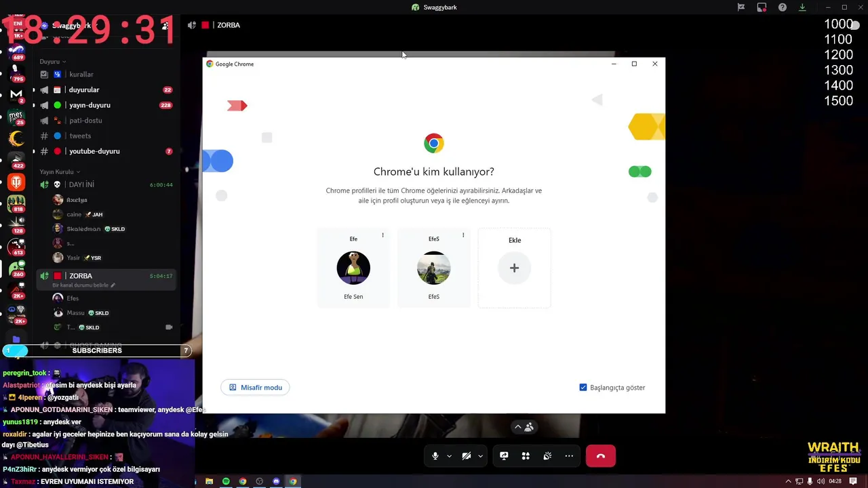Screen dimensions: 868x488
Task: Open Misafir modu guest mode
Action: (x=255, y=388)
